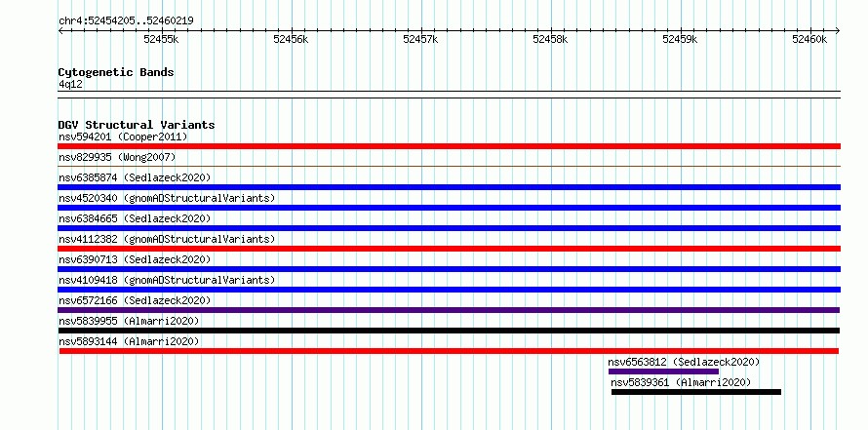Click the right arrowhead of the ruler

coord(837,31)
